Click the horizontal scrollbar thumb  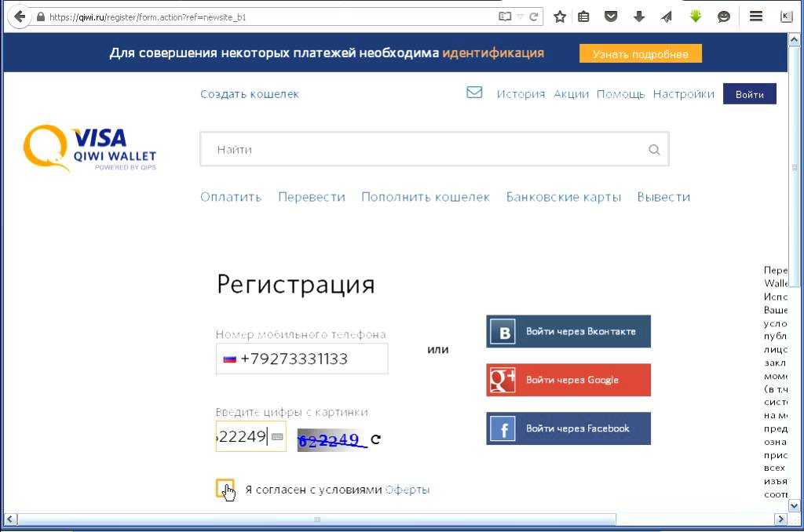[317, 519]
